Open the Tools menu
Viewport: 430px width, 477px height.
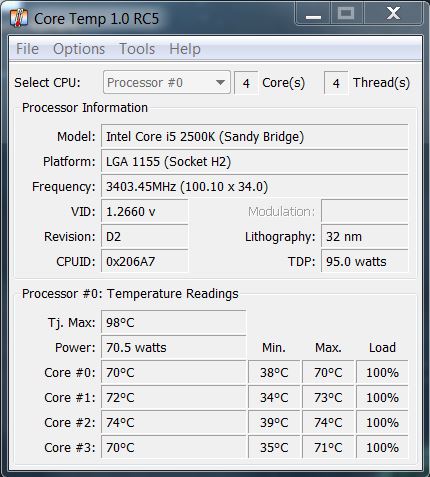point(137,49)
